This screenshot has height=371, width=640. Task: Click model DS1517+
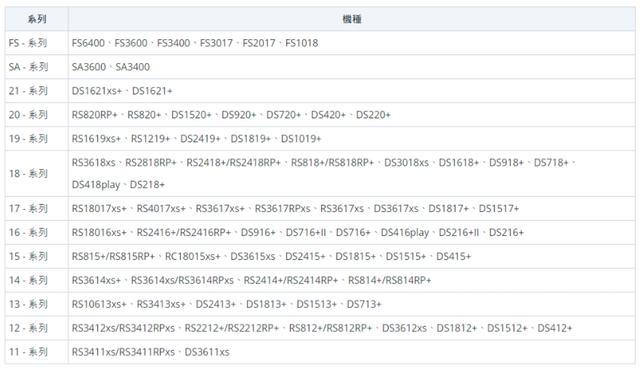499,209
